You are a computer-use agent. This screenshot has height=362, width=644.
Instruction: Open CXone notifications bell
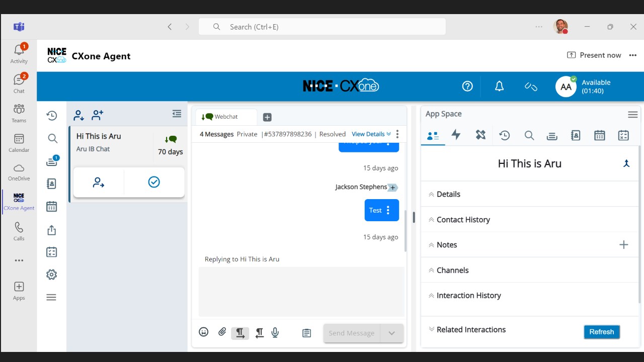point(499,86)
